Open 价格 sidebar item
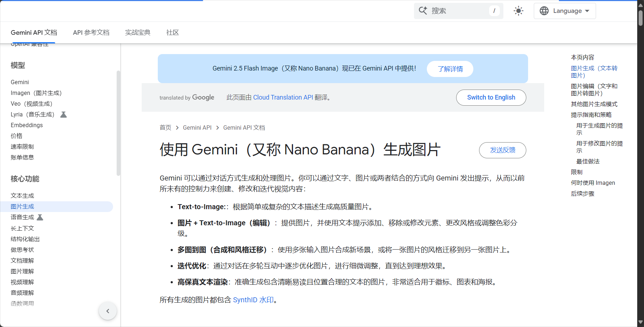Image resolution: width=644 pixels, height=327 pixels. (x=16, y=136)
